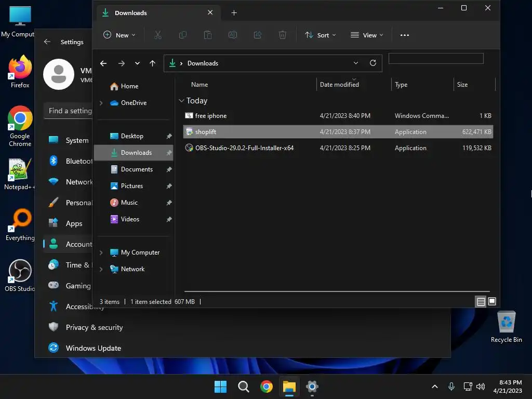This screenshot has width=532, height=399.
Task: Open Privacy & security in Settings
Action: point(86,327)
